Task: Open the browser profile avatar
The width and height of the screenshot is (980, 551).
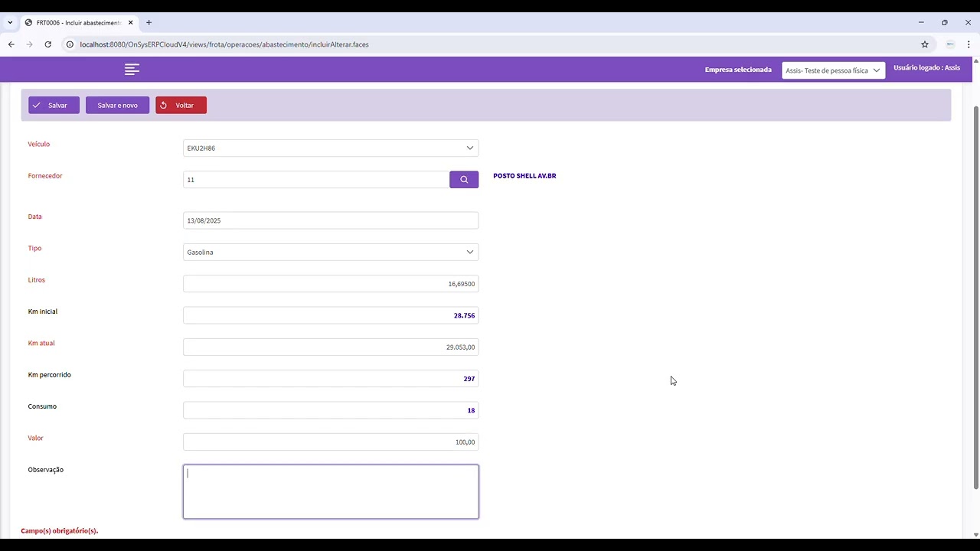Action: click(x=950, y=44)
